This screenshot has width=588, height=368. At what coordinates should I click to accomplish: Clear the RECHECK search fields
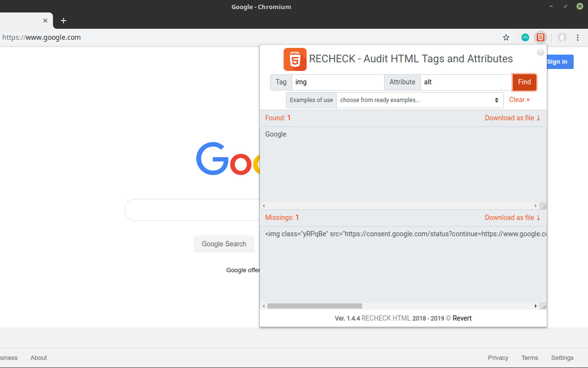click(x=519, y=100)
